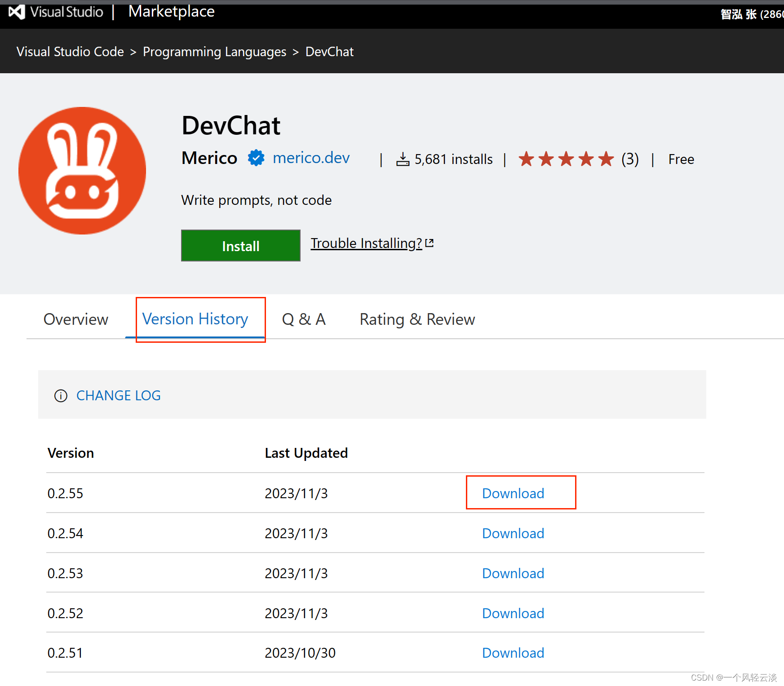Download version 0.2.51
Viewport: 784px width, 686px height.
pyautogui.click(x=513, y=653)
